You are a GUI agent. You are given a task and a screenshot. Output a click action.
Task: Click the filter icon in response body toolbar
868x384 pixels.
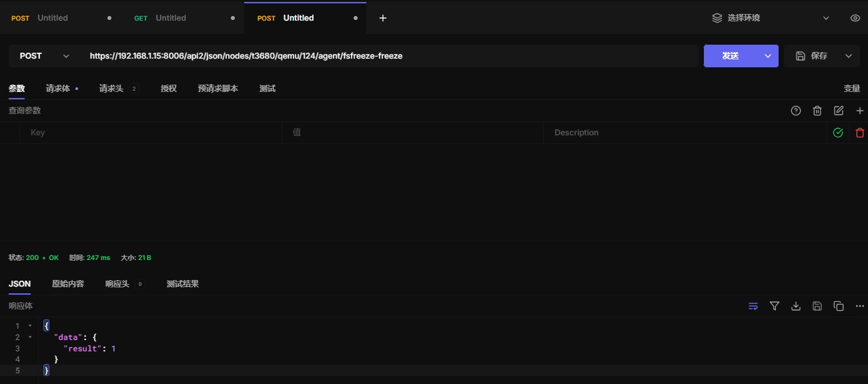click(x=774, y=306)
